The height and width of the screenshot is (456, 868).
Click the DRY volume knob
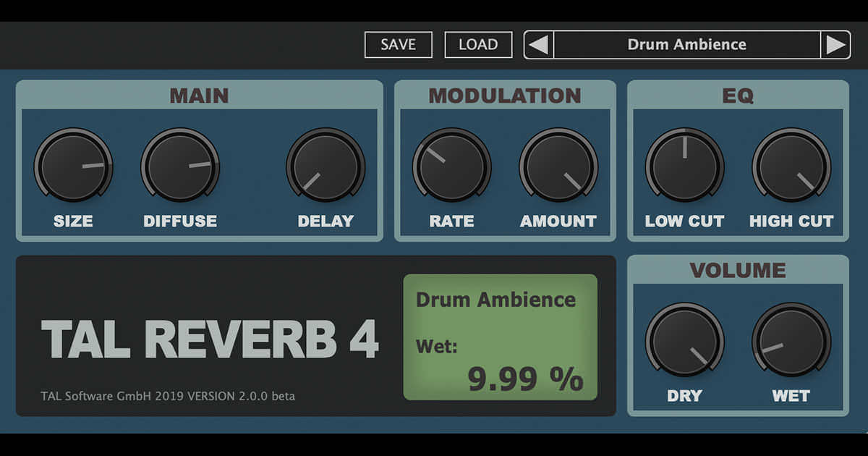pyautogui.click(x=684, y=340)
